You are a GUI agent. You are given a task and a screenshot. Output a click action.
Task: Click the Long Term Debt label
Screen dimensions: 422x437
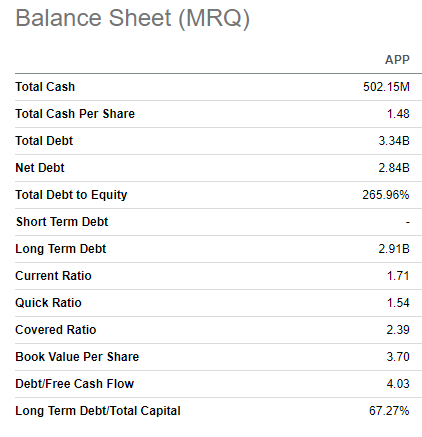(61, 249)
